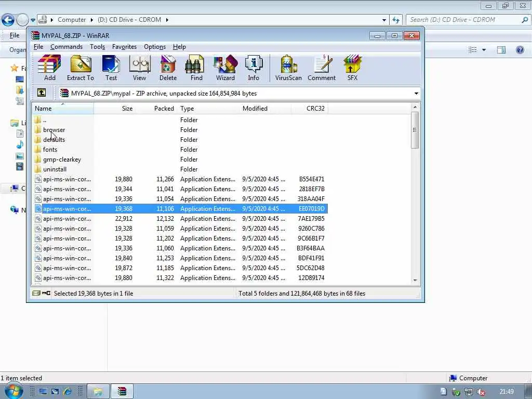Expand the breadcrumb arrow after CD Drive - CDROM
532x399 pixels.
[x=167, y=20]
